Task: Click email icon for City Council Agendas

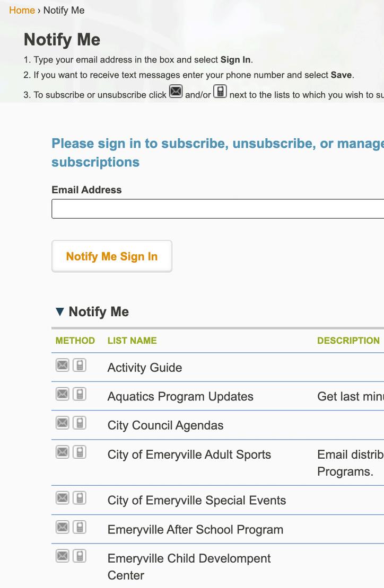Action: point(63,423)
